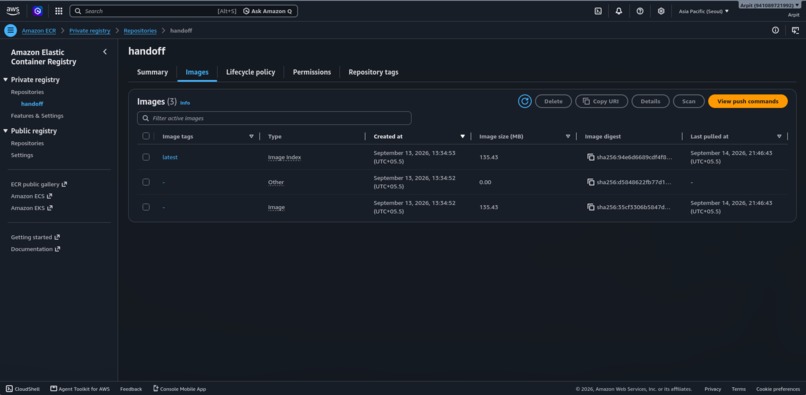Image resolution: width=806 pixels, height=395 pixels.
Task: Copy digest sha256:35cf3306b5847d
Action: pos(591,207)
